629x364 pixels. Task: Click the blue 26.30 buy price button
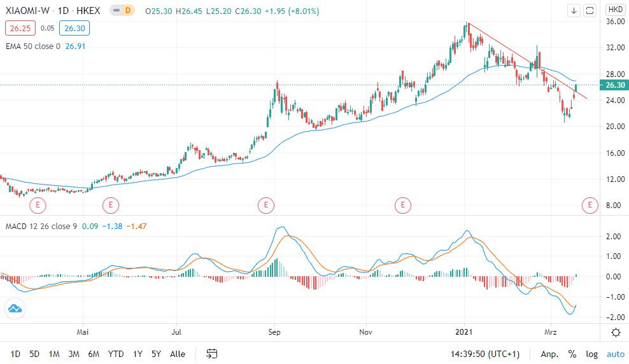point(74,28)
